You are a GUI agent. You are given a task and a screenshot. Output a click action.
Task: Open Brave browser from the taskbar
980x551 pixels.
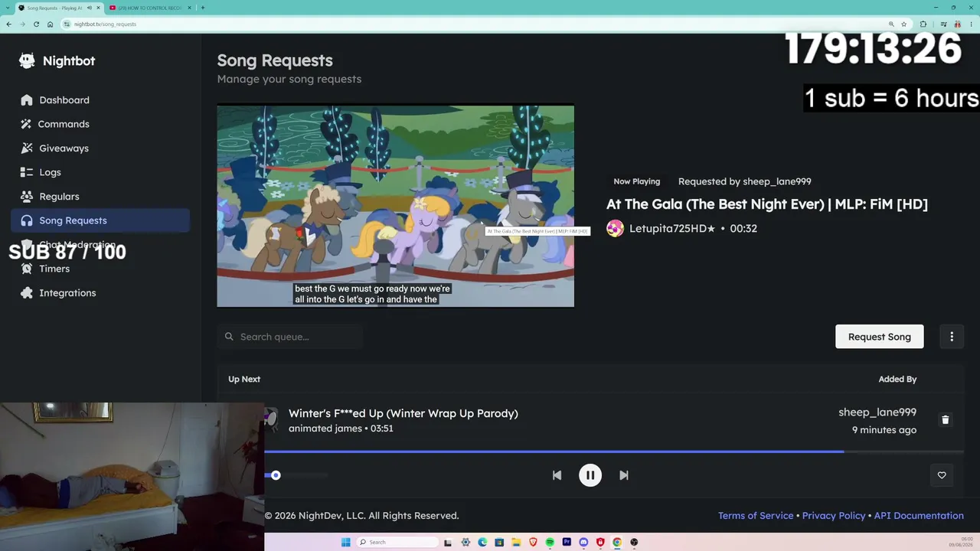(x=533, y=543)
